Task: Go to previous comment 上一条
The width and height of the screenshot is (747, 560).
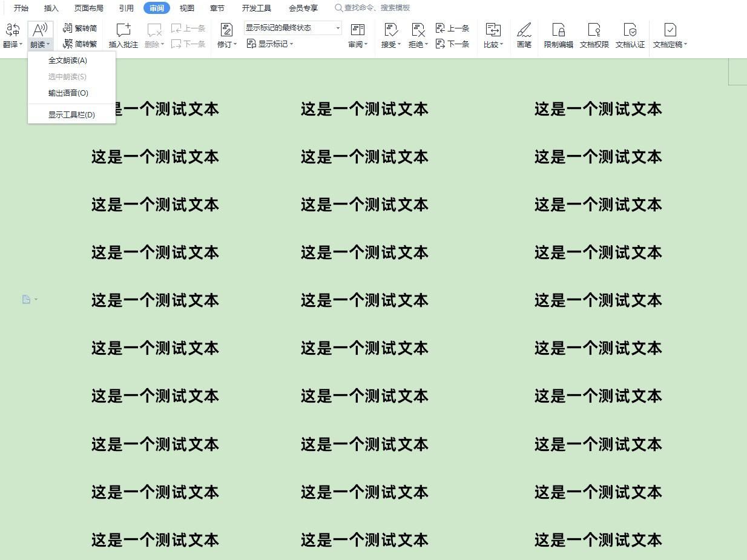Action: (x=188, y=28)
